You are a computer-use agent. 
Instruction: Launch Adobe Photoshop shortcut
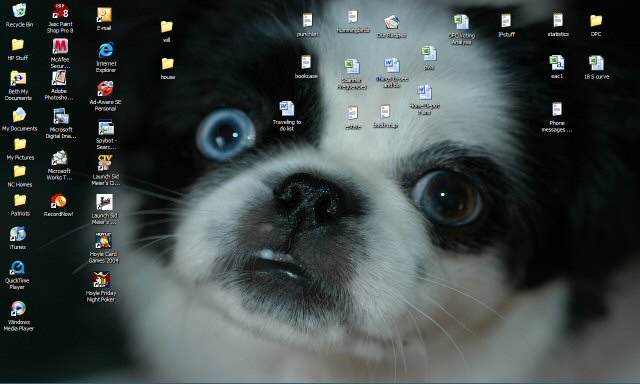59,78
